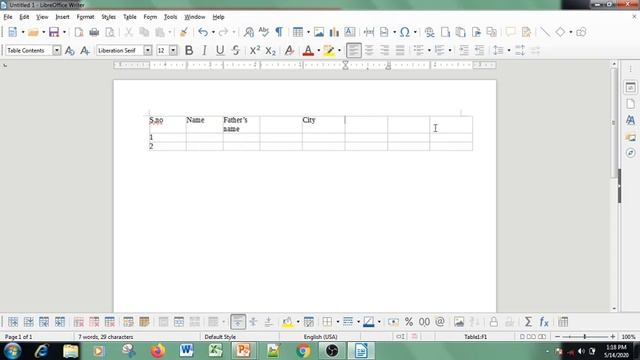Click the percent number format icon
This screenshot has height=360, width=640.
pyautogui.click(x=409, y=322)
